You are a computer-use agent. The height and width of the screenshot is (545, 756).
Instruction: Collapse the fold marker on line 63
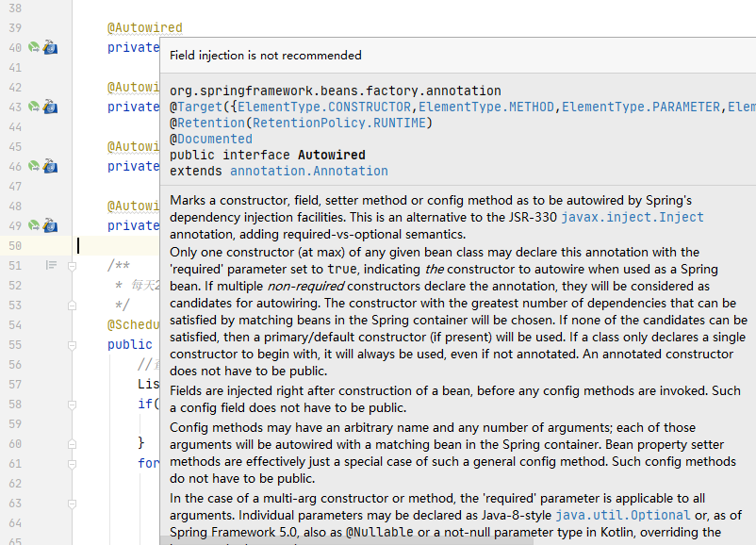(x=72, y=503)
